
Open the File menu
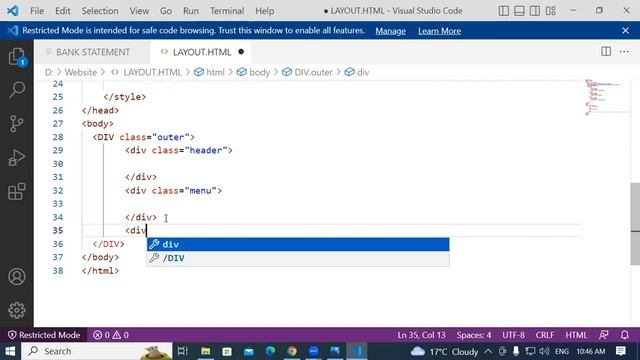(x=37, y=11)
